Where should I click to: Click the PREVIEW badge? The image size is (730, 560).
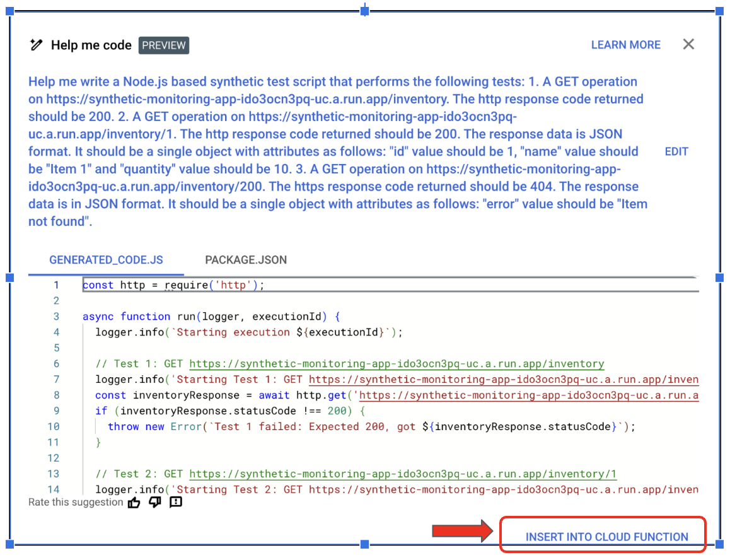(164, 45)
